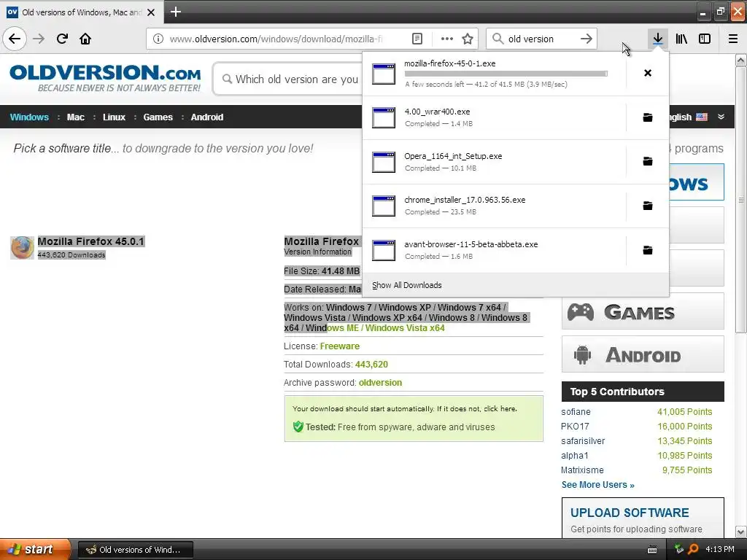Select the Old versions of Windows browser tab

(82, 12)
